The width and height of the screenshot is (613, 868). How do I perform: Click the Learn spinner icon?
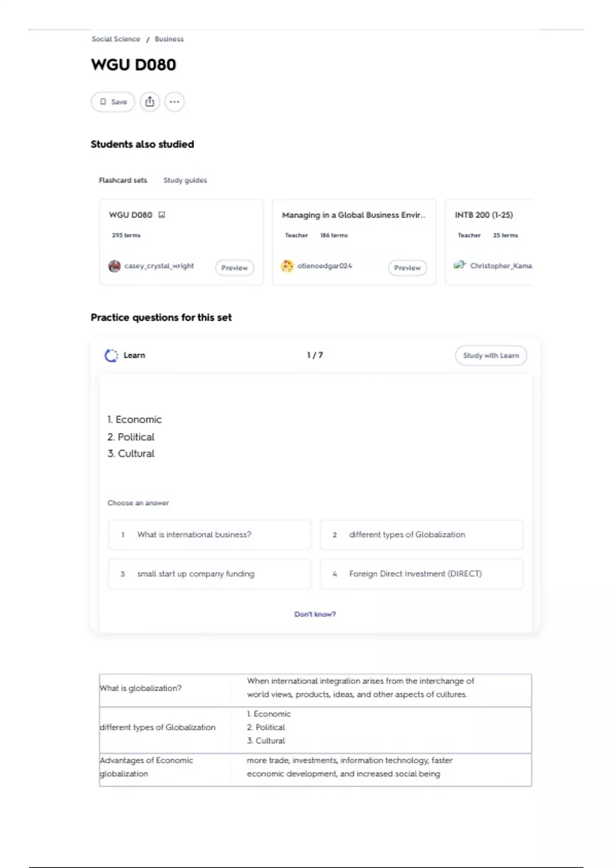[111, 355]
